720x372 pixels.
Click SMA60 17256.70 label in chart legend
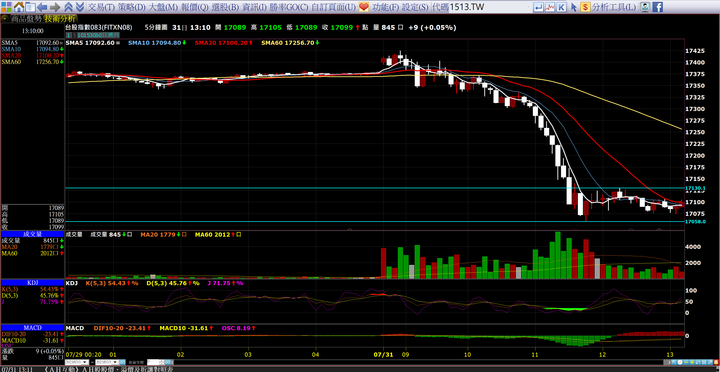click(288, 43)
